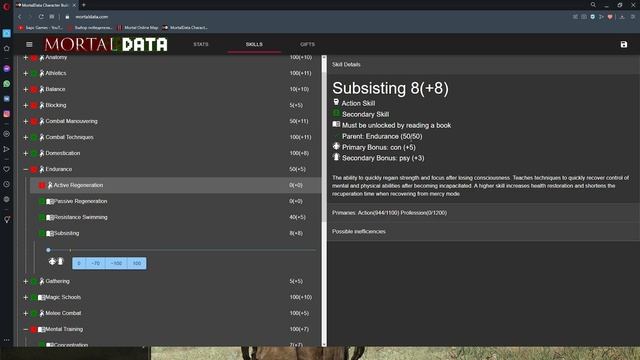Expand the Combat Maneuvering skill tree
The height and width of the screenshot is (360, 640).
coord(26,121)
